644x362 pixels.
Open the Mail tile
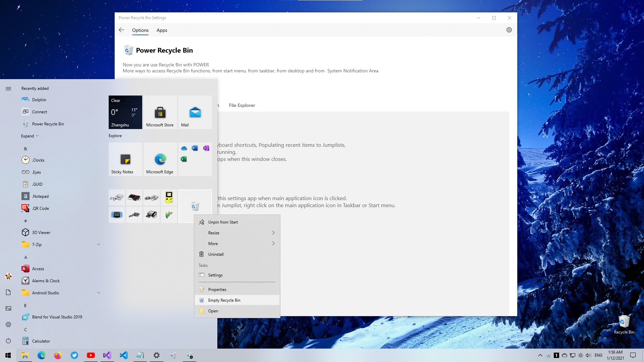[x=195, y=112]
